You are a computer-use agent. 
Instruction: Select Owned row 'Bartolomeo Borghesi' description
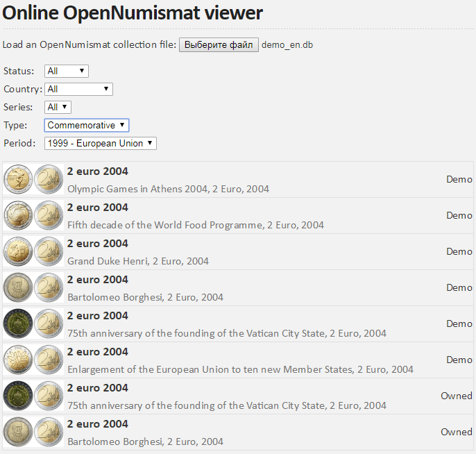click(x=146, y=442)
